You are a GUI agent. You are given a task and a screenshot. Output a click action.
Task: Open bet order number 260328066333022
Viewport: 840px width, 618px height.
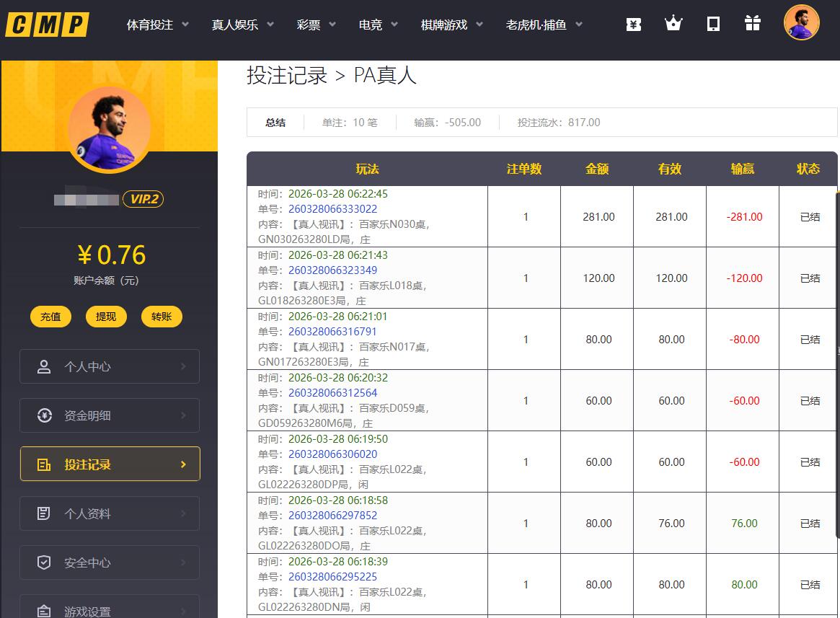[x=332, y=209]
